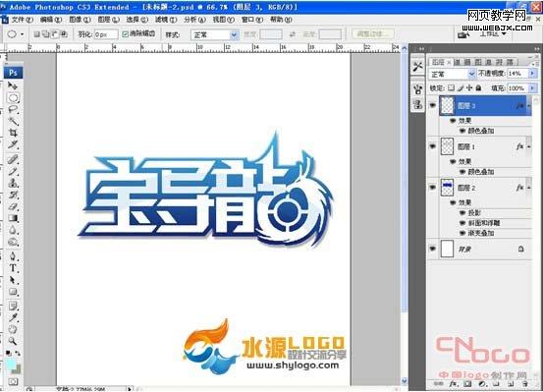Select the Notes tool
The width and height of the screenshot is (543, 392).
tap(13, 307)
